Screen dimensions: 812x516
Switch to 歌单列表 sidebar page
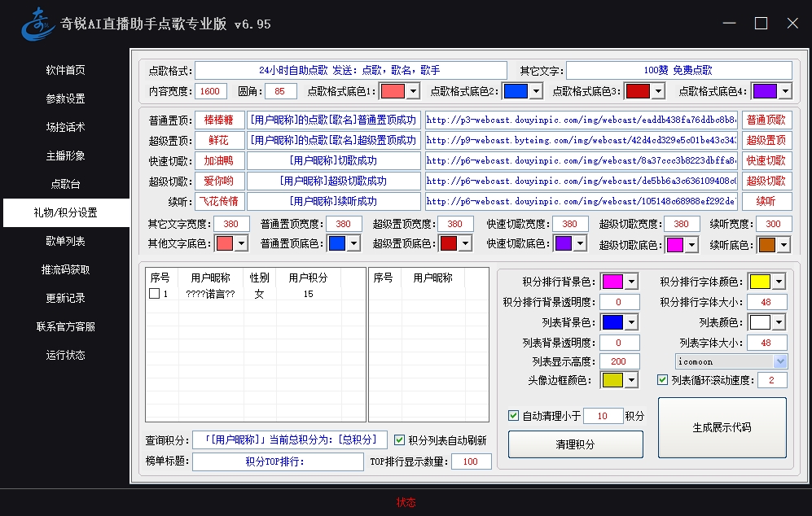(65, 241)
